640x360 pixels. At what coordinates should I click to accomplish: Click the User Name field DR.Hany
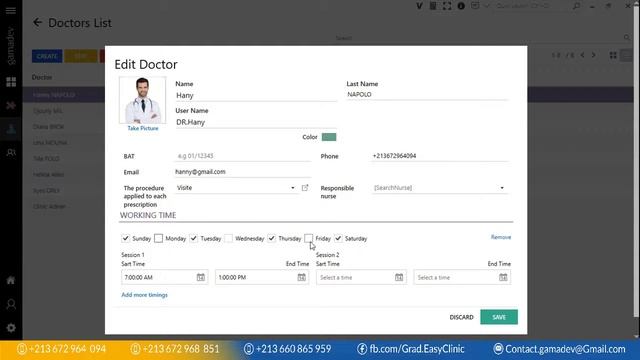pyautogui.click(x=256, y=122)
